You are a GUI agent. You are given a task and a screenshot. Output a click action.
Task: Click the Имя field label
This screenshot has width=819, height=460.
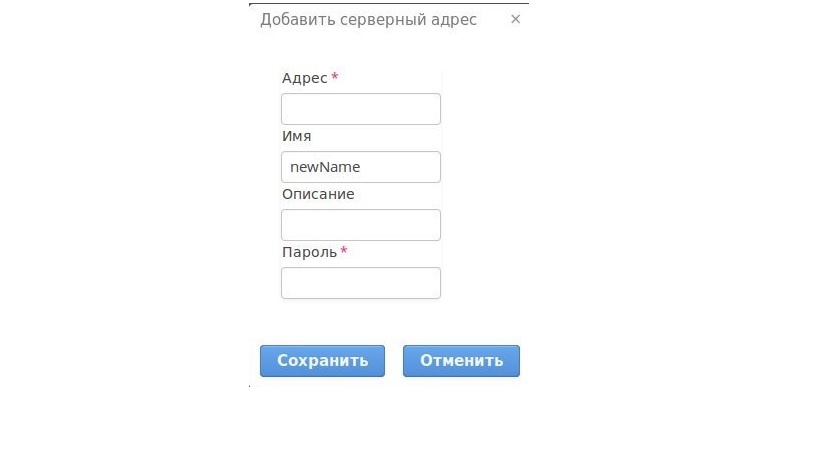297,136
